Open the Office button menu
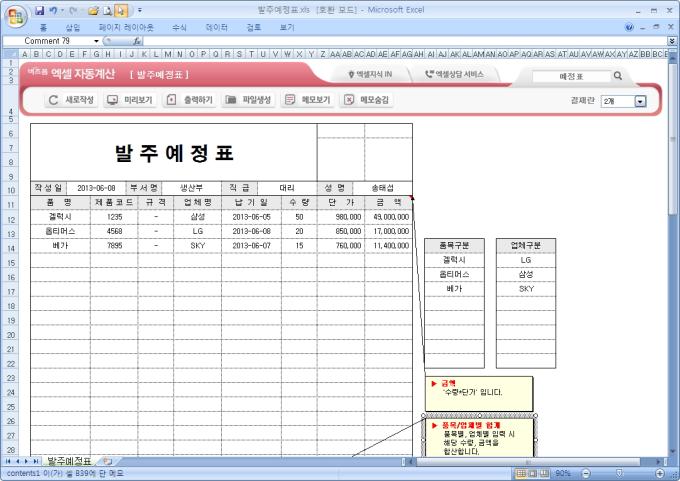The height and width of the screenshot is (481, 680). (16, 16)
